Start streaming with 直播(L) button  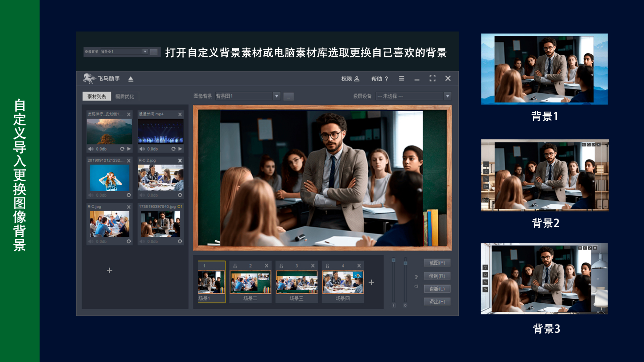coord(437,289)
